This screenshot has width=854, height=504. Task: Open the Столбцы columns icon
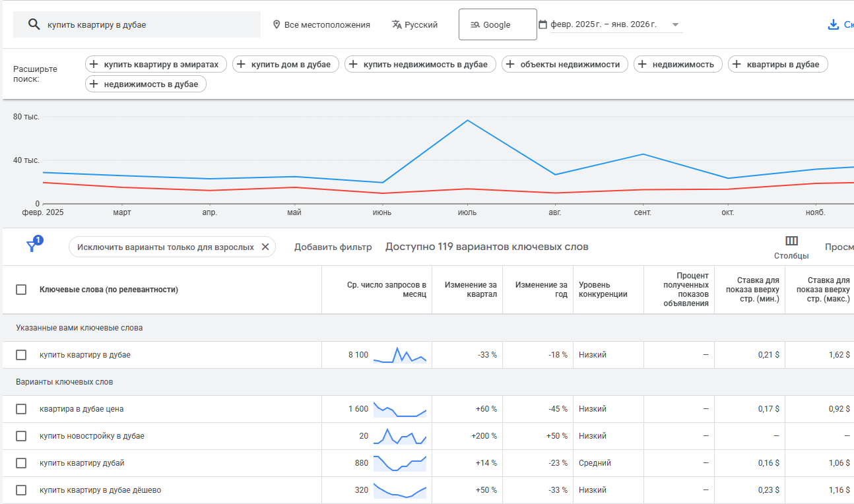pos(791,241)
